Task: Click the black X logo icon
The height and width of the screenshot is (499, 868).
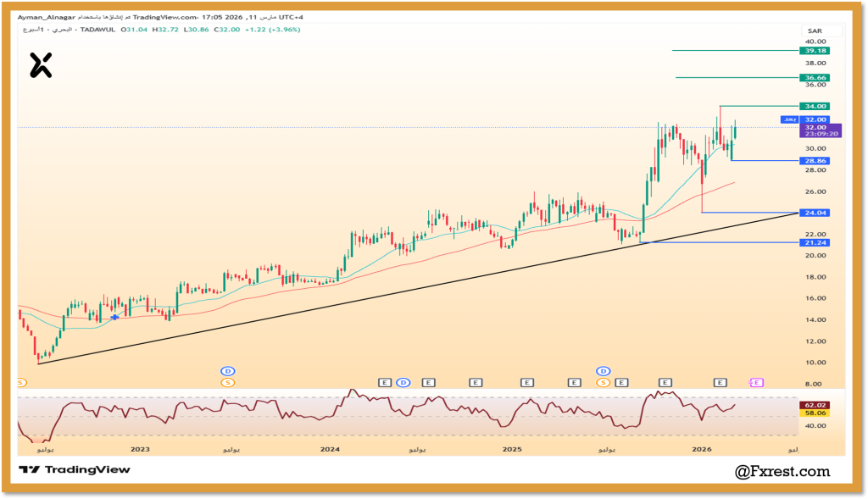Action: (41, 65)
